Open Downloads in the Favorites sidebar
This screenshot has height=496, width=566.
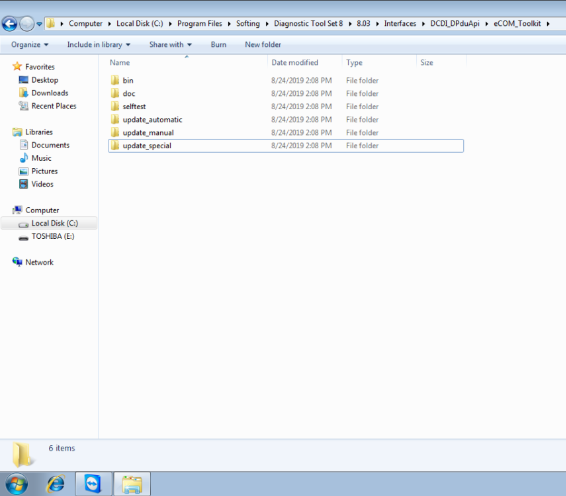[50, 93]
